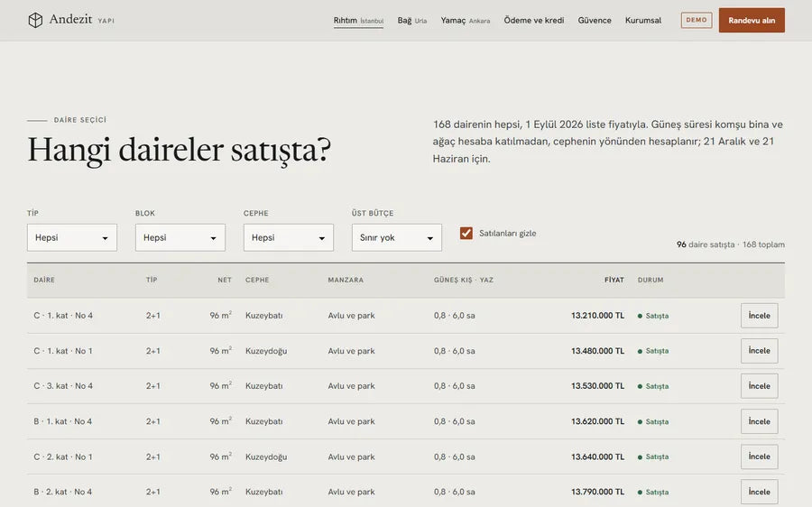Click the price 13.480.000 TL
Image resolution: width=812 pixels, height=507 pixels.
coord(597,351)
